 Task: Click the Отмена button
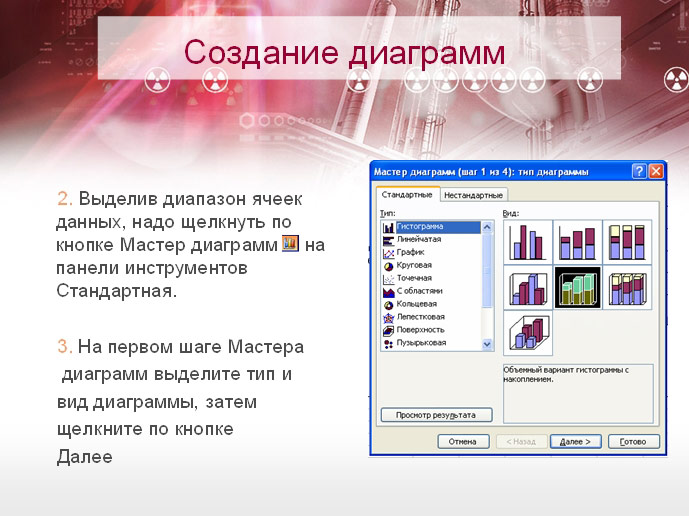[x=463, y=442]
